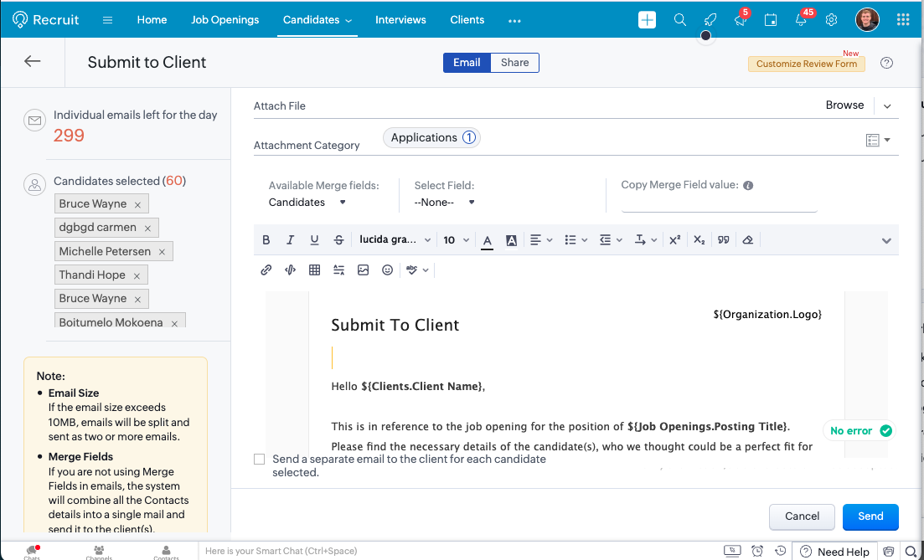Insert an image into the email body
Viewport: 924px width, 560px height.
[363, 270]
